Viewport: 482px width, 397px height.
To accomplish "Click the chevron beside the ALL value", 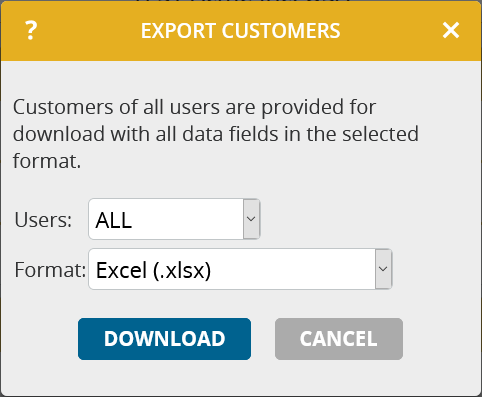I will click(251, 219).
